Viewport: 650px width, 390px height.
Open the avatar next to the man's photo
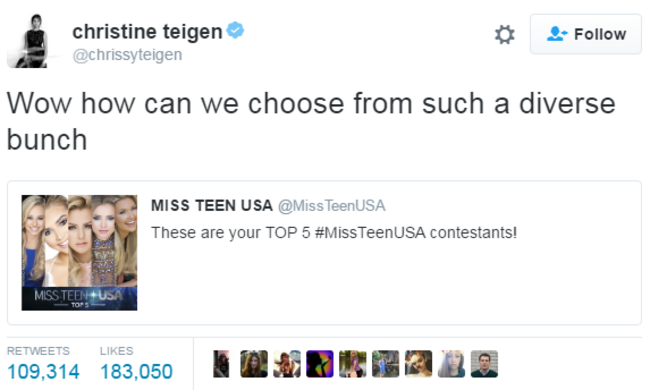(x=451, y=364)
